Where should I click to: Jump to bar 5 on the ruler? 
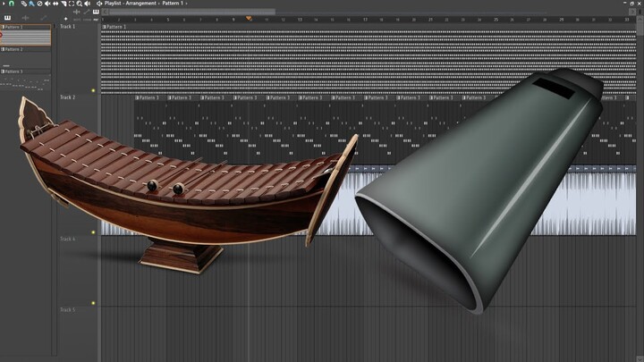tap(167, 20)
